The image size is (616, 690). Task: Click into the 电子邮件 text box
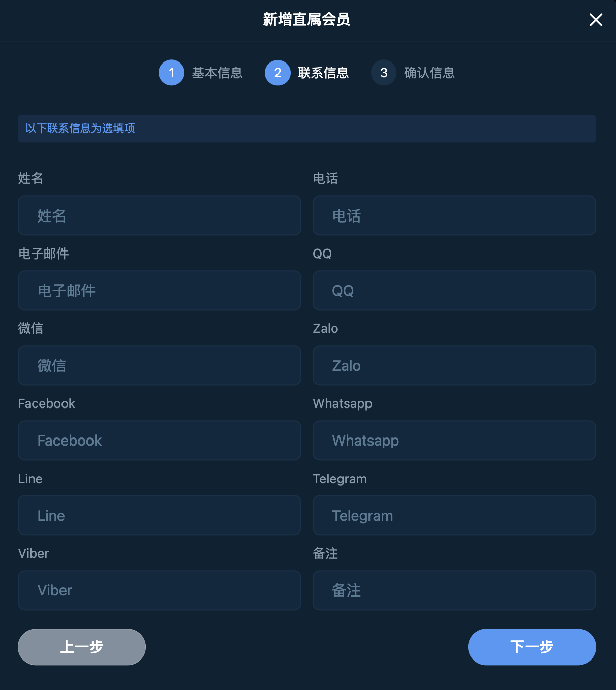(x=160, y=291)
